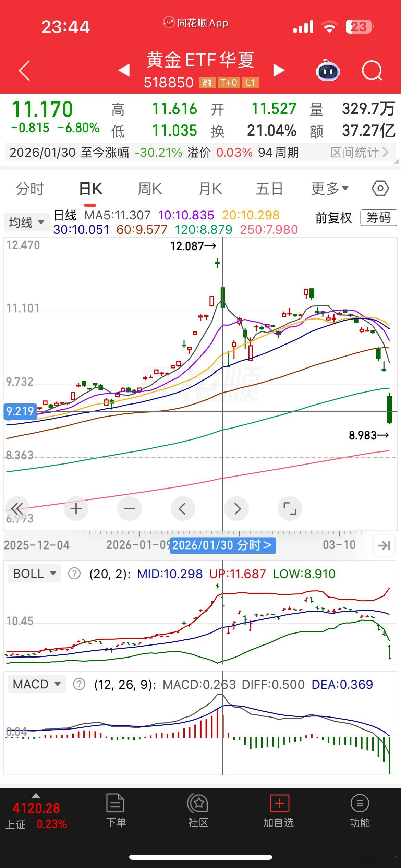Switch to the 周K tab

150,189
